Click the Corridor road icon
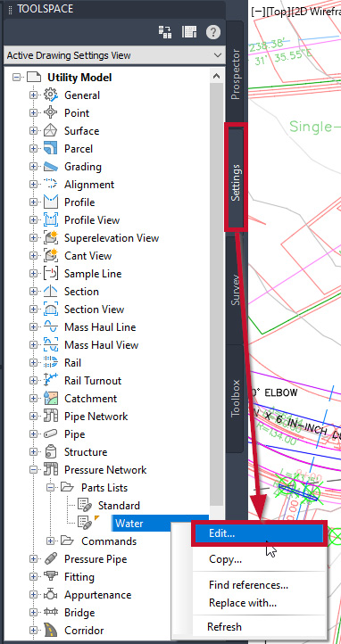This screenshot has width=341, height=644. click(51, 631)
